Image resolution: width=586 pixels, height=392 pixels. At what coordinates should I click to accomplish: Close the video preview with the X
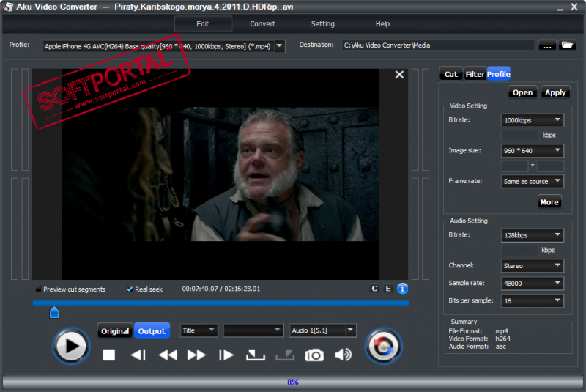[399, 75]
